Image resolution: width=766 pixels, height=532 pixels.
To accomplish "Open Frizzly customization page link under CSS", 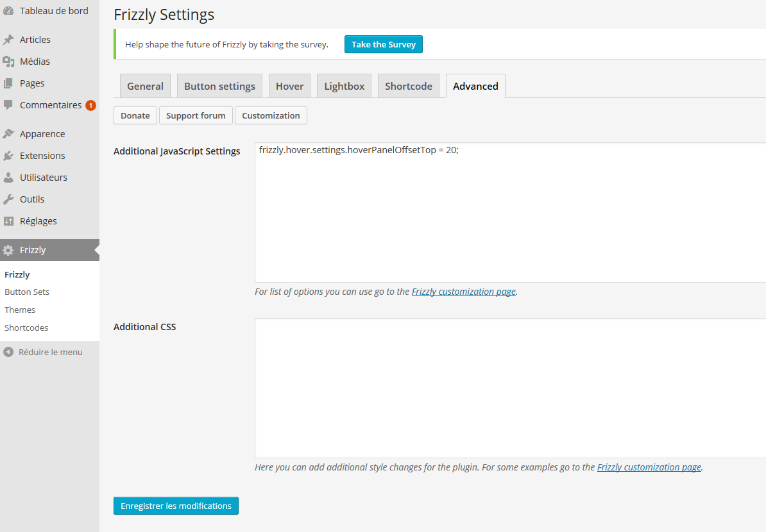I will 649,467.
